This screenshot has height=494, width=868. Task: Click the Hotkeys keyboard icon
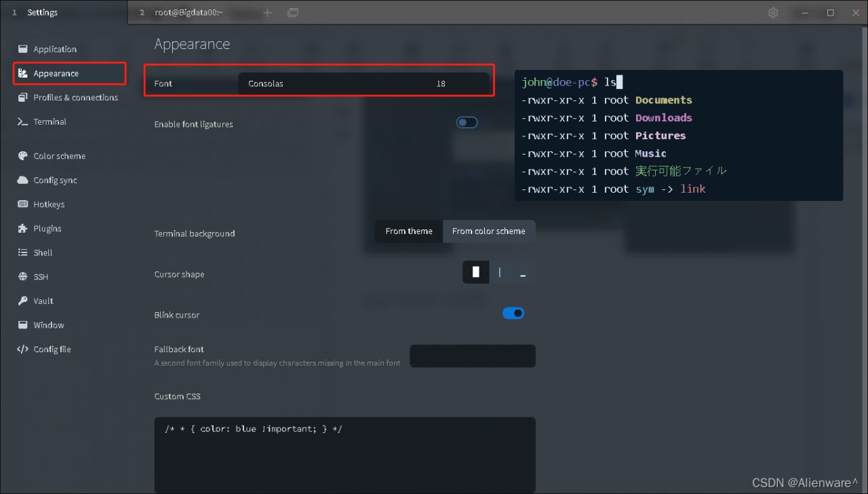click(22, 204)
